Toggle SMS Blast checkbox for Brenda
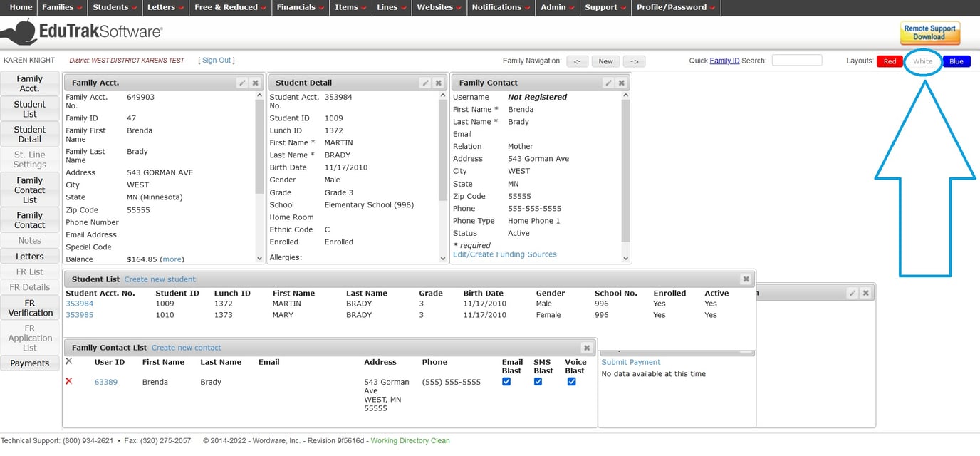The image size is (980, 456). tap(538, 382)
